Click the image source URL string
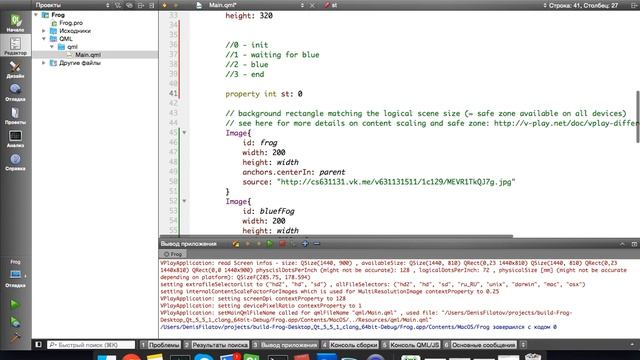 (396, 182)
